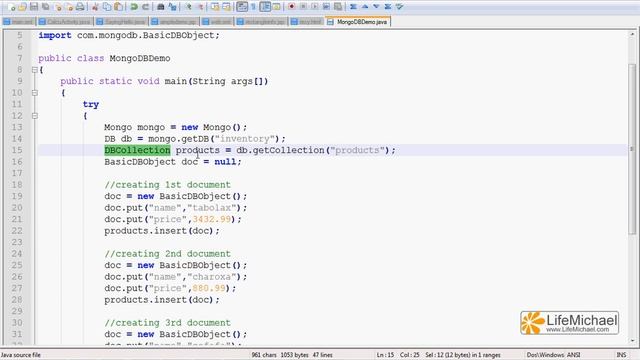Image resolution: width=640 pixels, height=360 pixels.
Task: Switch to the SayingHello.java tab
Action: tap(121, 22)
